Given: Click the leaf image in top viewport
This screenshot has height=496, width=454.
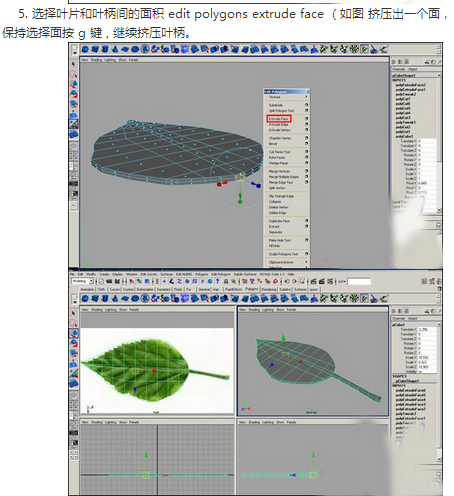Looking at the screenshot, I should tap(155, 369).
